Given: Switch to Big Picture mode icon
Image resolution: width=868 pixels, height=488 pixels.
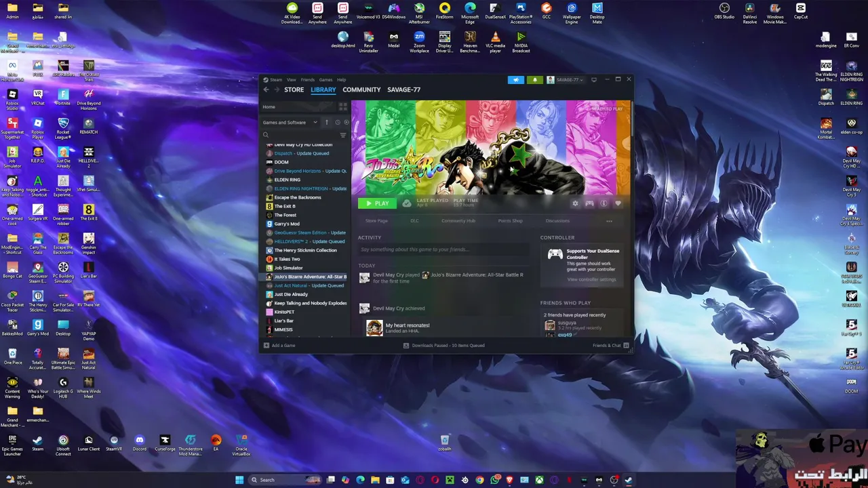Looking at the screenshot, I should click(x=594, y=80).
